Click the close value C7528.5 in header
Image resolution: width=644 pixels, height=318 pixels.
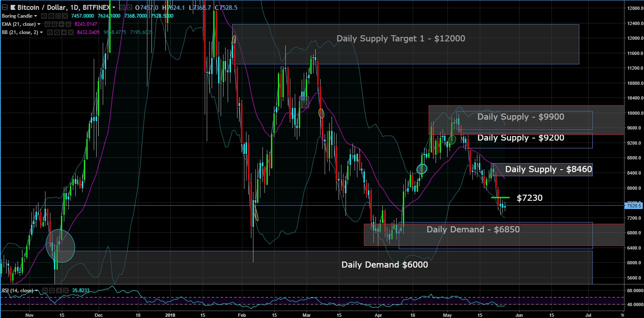point(226,8)
